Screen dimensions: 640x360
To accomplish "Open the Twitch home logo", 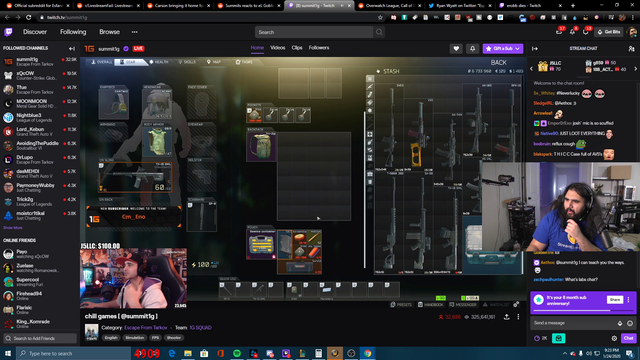I will pos(8,32).
